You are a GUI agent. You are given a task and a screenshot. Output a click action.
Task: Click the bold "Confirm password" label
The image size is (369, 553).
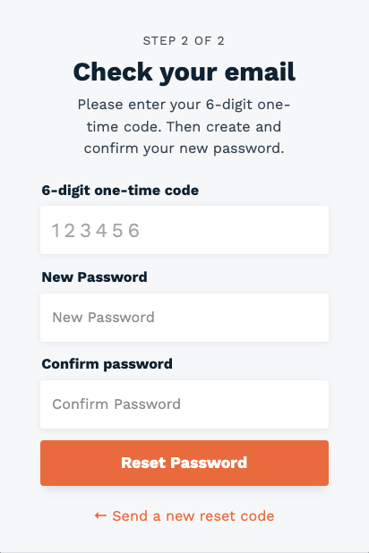tap(107, 364)
